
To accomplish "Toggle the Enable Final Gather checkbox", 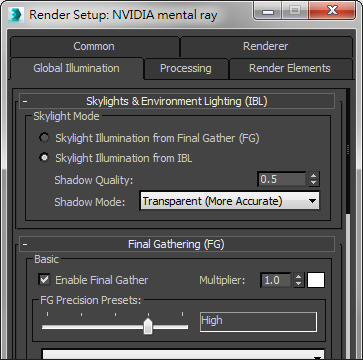I will 44,280.
